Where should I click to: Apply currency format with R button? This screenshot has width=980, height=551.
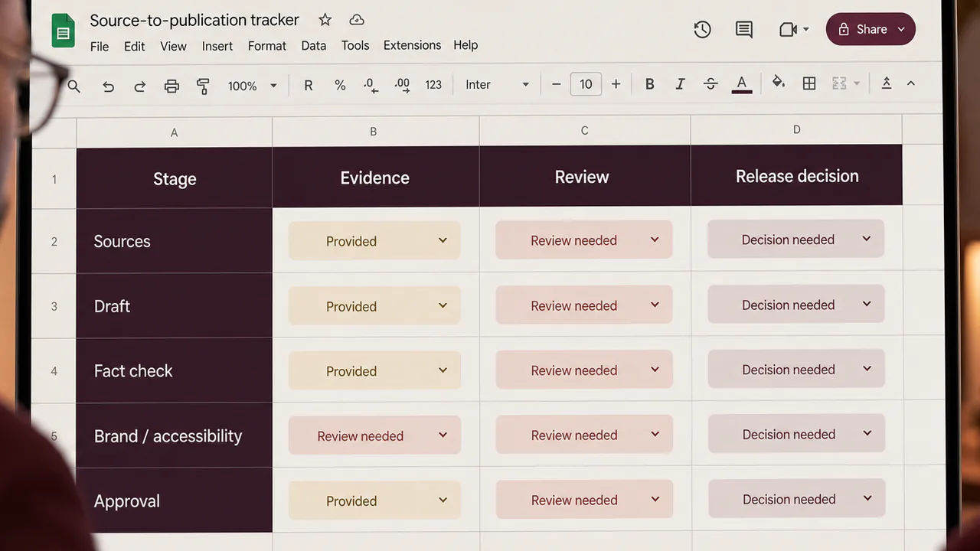click(309, 86)
